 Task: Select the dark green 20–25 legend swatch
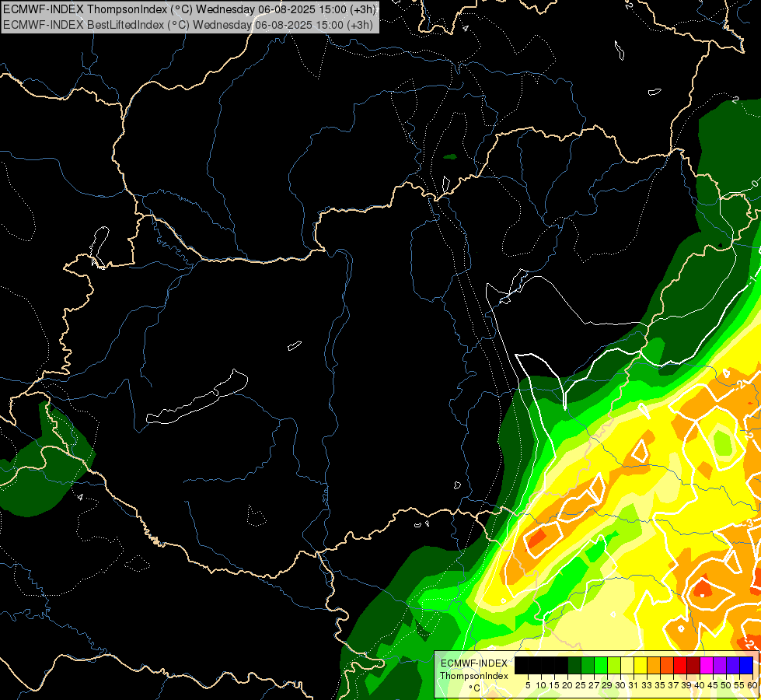tap(574, 665)
